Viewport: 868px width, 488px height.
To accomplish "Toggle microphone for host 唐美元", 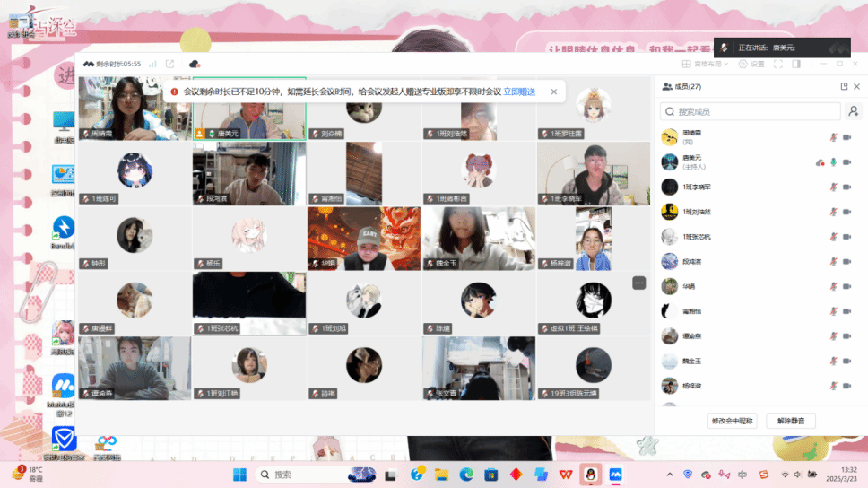I will tap(834, 162).
